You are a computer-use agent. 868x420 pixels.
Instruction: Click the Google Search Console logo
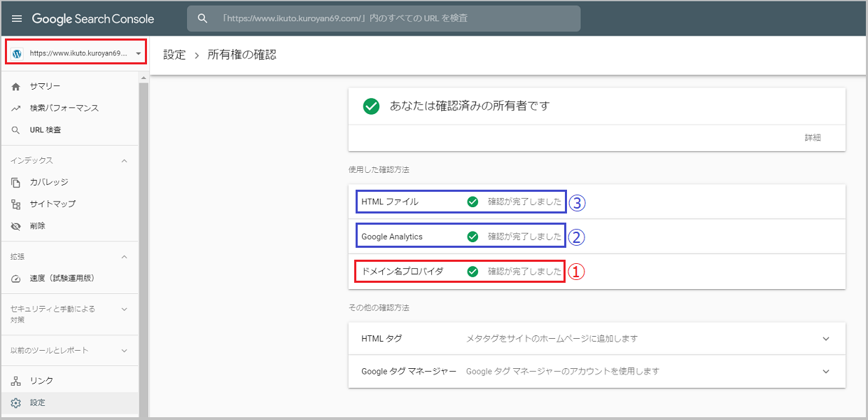click(93, 19)
